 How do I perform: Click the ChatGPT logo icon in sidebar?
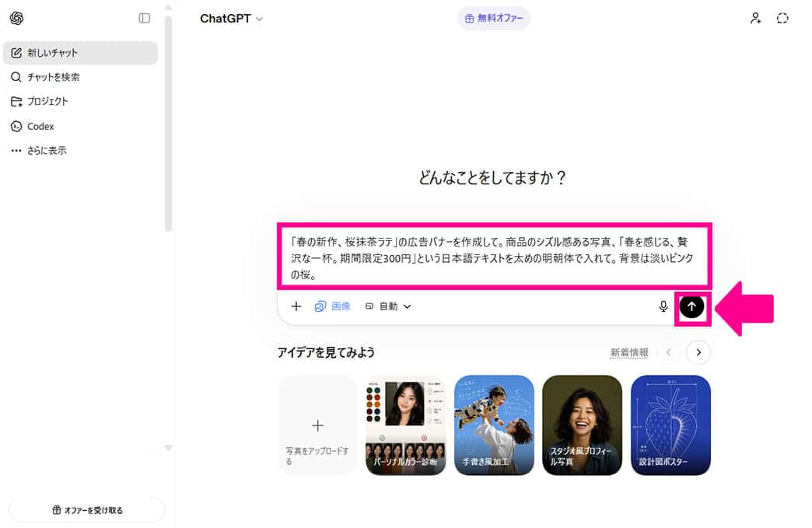tap(16, 19)
